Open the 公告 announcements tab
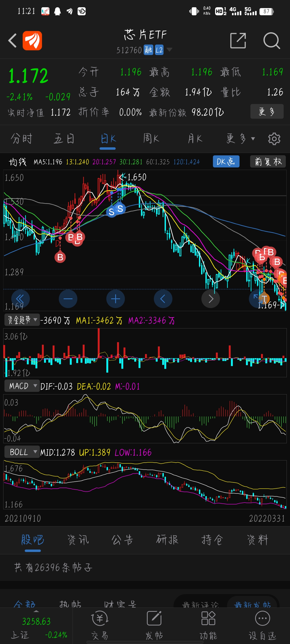The width and height of the screenshot is (290, 644). tap(122, 540)
